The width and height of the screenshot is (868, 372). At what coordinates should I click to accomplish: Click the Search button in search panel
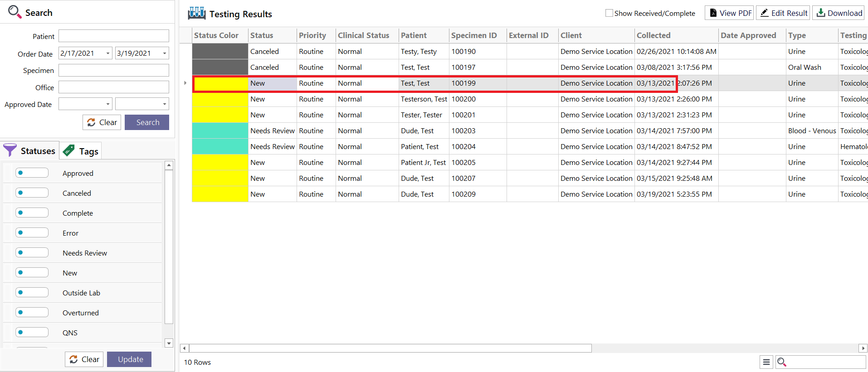tap(147, 122)
